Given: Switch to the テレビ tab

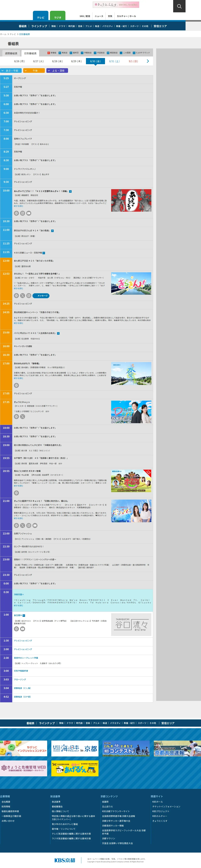Looking at the screenshot, I should (x=41, y=16).
